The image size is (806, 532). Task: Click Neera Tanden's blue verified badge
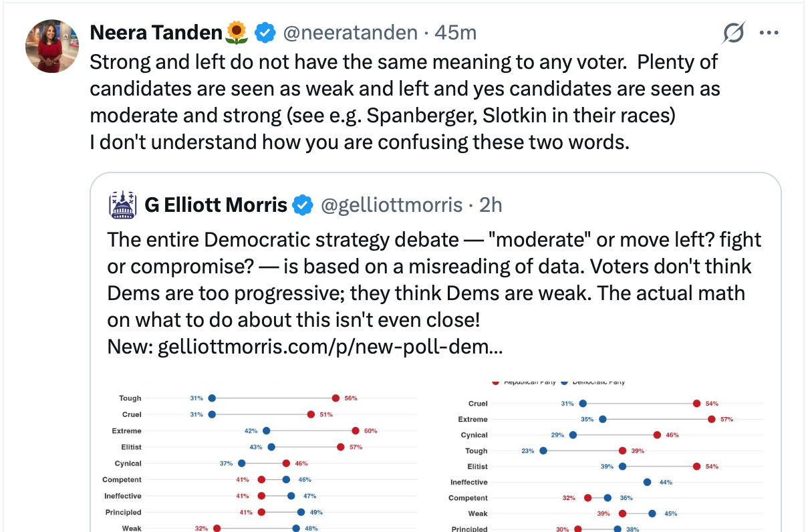pyautogui.click(x=265, y=32)
